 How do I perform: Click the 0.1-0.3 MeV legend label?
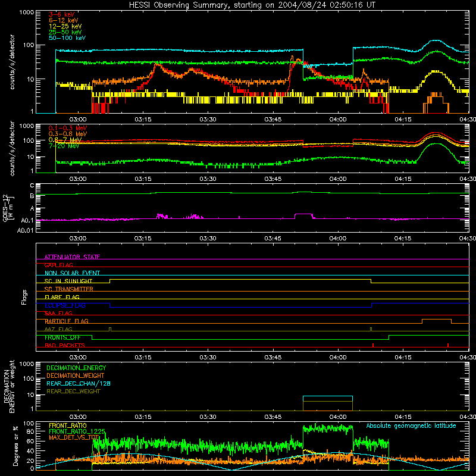click(68, 128)
